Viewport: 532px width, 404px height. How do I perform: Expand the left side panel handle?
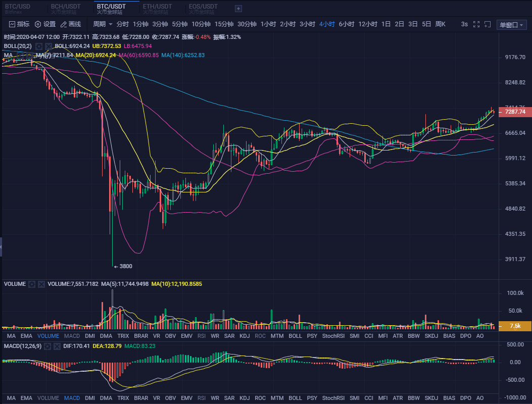pos(1,247)
